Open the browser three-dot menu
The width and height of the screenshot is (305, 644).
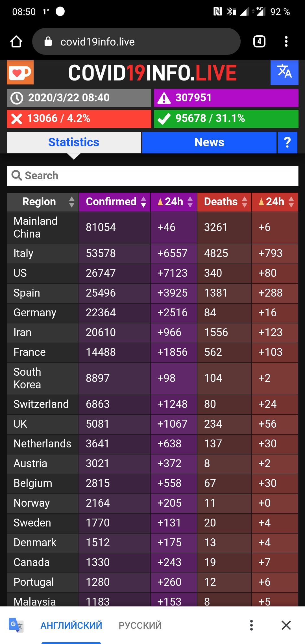[x=286, y=42]
